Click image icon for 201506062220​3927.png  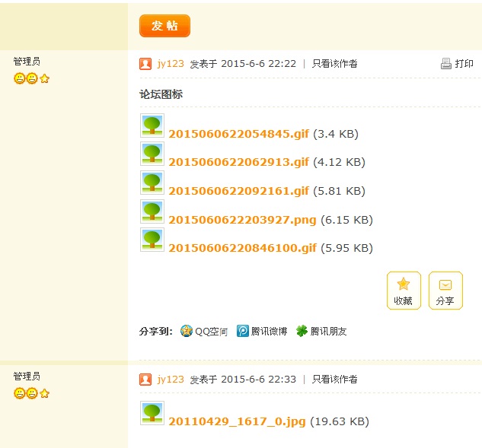[152, 211]
